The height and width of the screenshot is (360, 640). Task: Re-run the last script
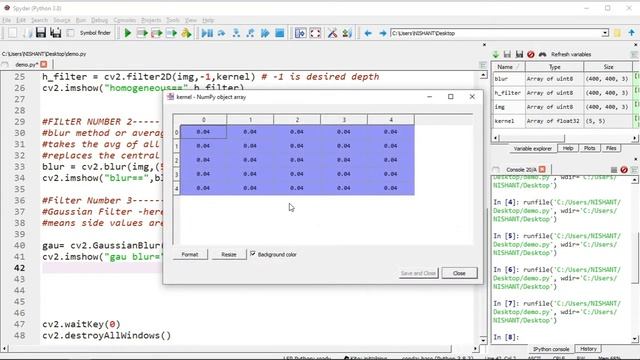(x=186, y=33)
